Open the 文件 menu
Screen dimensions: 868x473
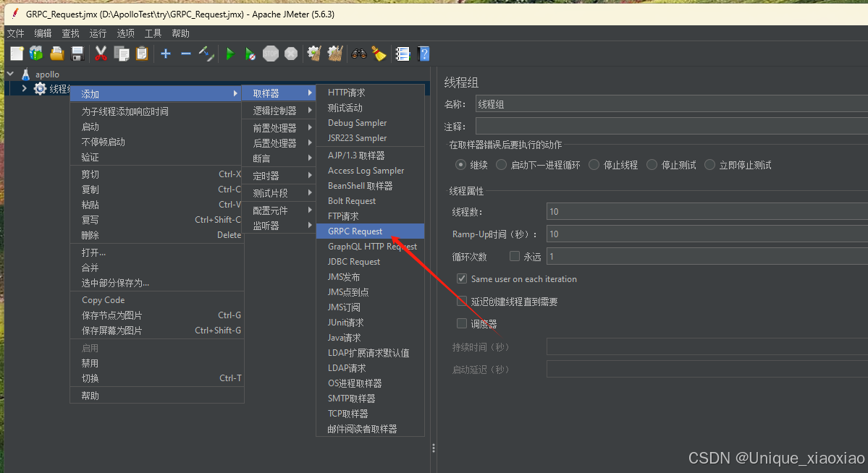point(15,33)
